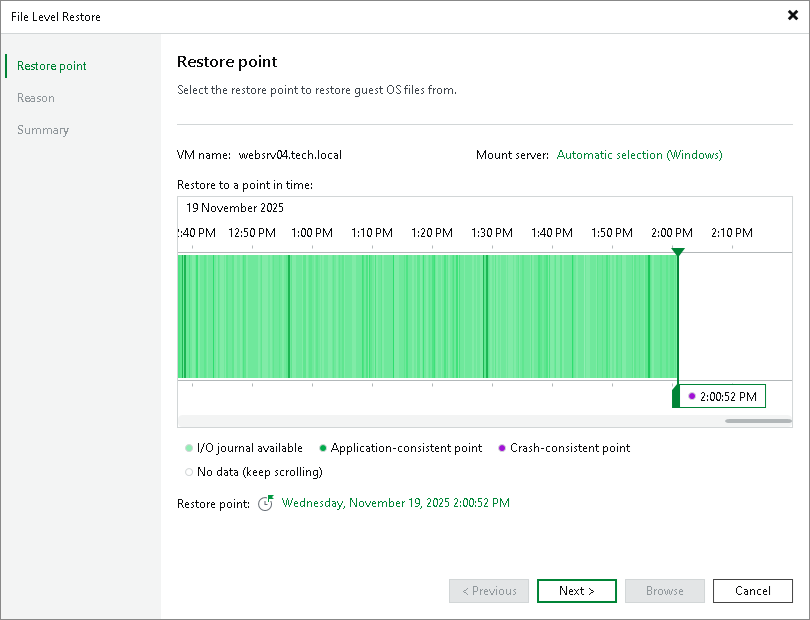810x620 pixels.
Task: Click the Previous button
Action: pyautogui.click(x=489, y=591)
